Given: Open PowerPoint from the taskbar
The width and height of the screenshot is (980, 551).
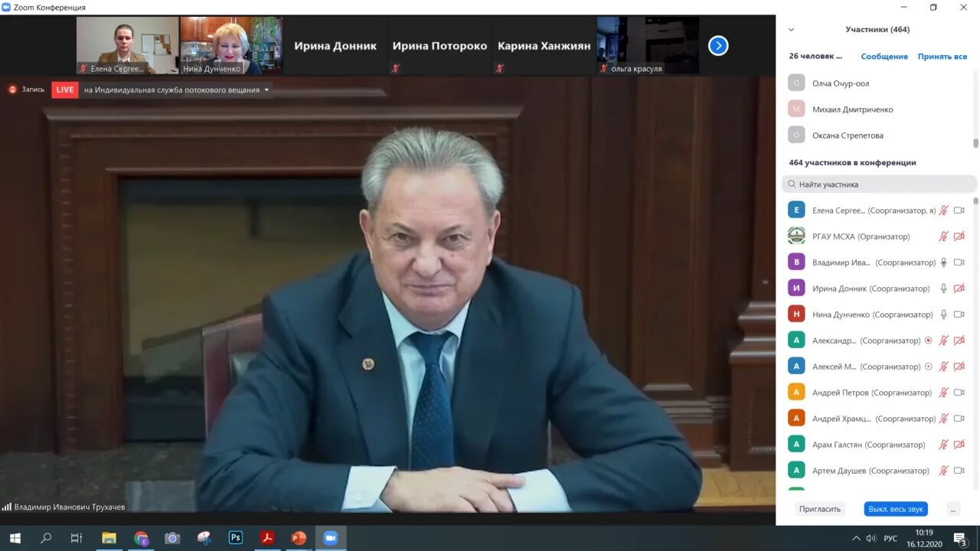Looking at the screenshot, I should tap(299, 538).
